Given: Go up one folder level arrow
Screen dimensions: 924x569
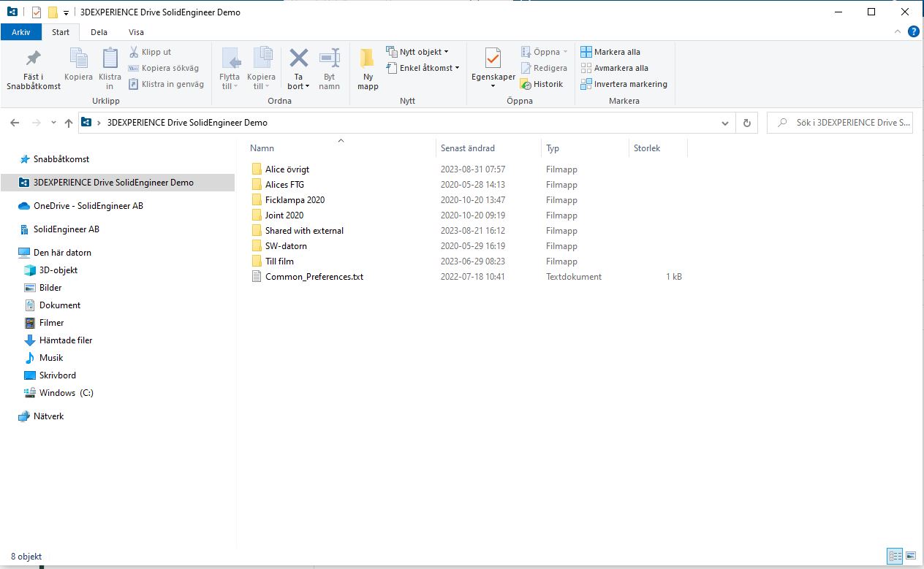Looking at the screenshot, I should 69,123.
